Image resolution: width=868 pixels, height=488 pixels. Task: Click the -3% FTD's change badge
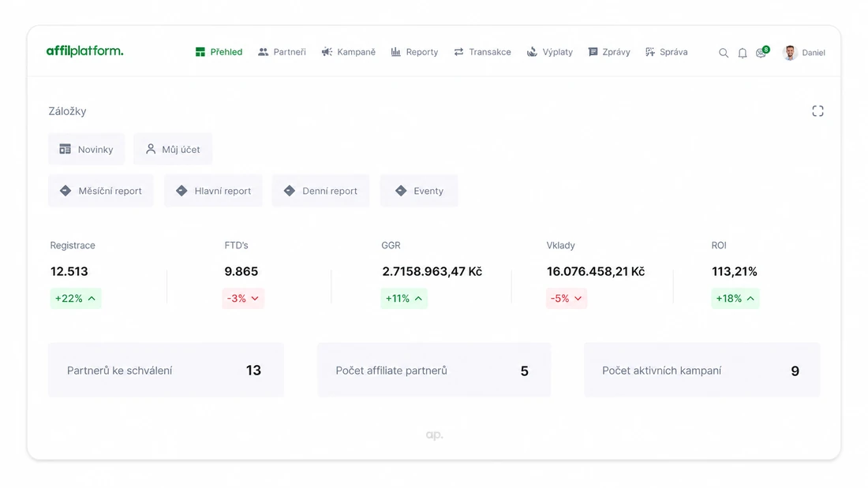tap(243, 298)
